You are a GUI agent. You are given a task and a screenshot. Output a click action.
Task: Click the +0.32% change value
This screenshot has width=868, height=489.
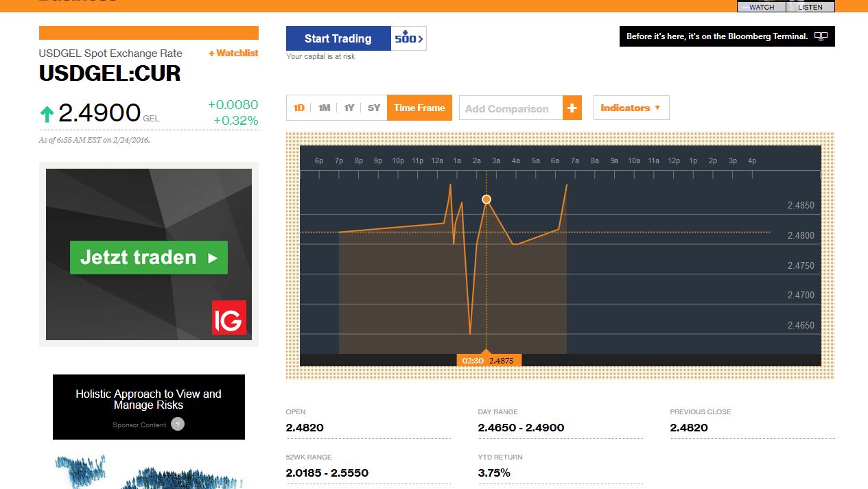236,121
